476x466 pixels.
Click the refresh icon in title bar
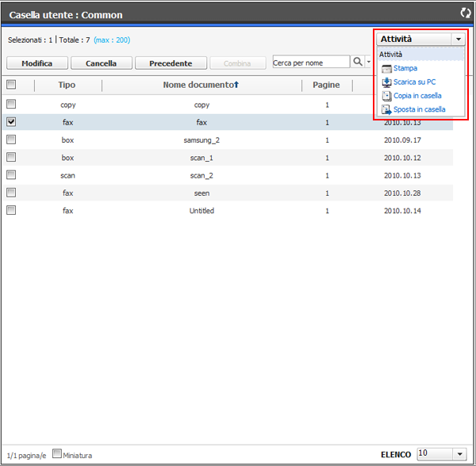pos(465,13)
